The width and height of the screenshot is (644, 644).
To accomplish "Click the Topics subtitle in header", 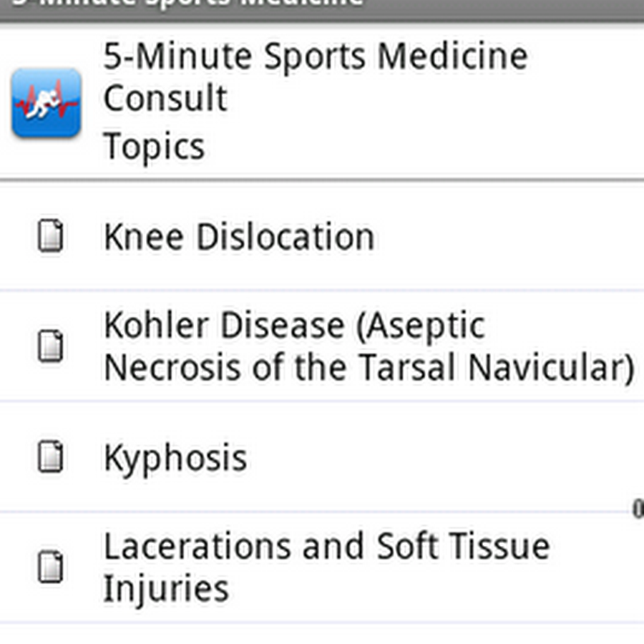I will 154,146.
